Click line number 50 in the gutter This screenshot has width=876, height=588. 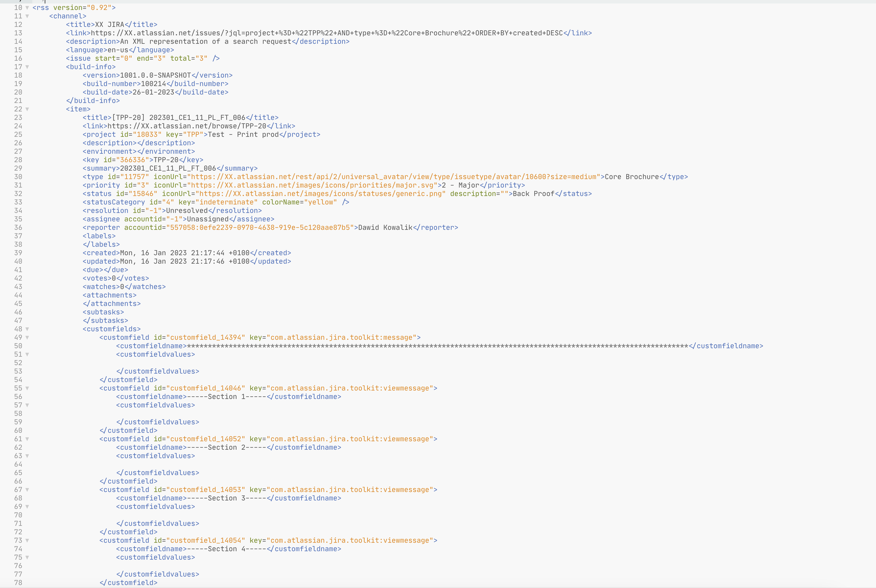[x=18, y=346]
